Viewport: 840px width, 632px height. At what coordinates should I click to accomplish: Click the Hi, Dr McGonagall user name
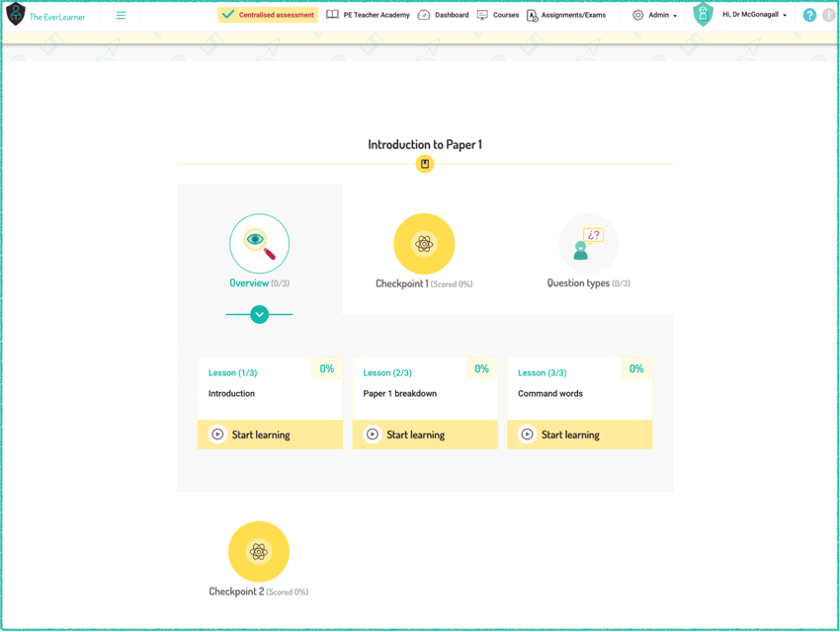click(x=750, y=15)
